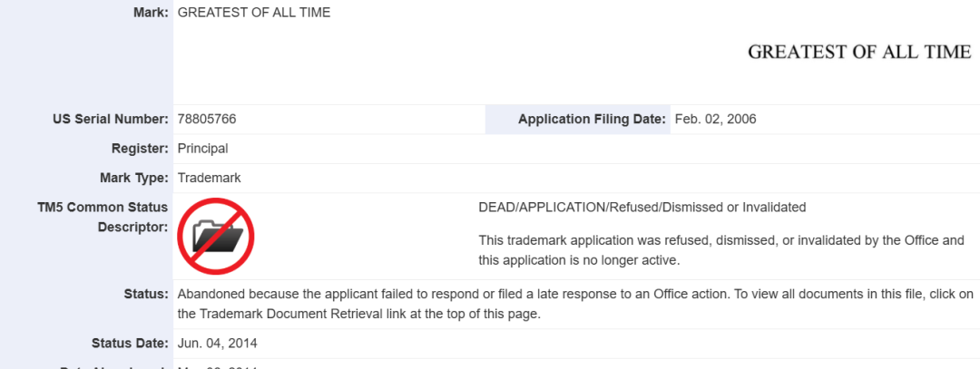This screenshot has height=369, width=980.
Task: Click the Application Filing Date label
Action: tap(592, 119)
